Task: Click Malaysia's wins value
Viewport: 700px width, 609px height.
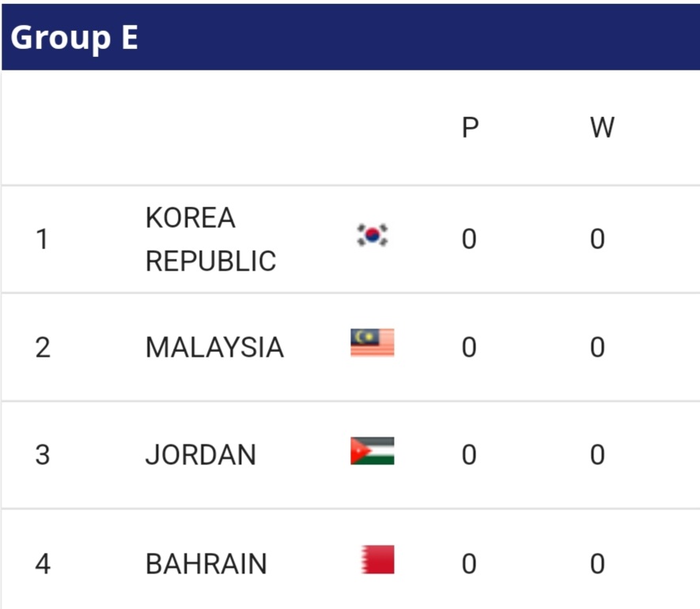Action: (598, 347)
